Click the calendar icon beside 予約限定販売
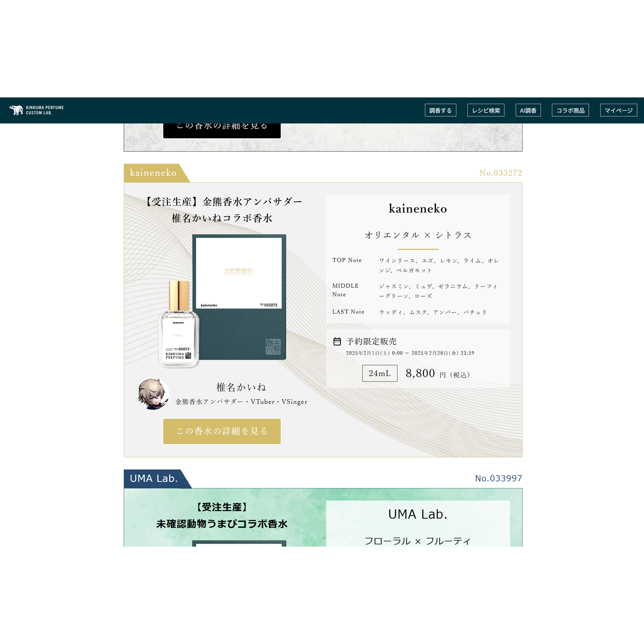This screenshot has width=644, height=644. [337, 341]
